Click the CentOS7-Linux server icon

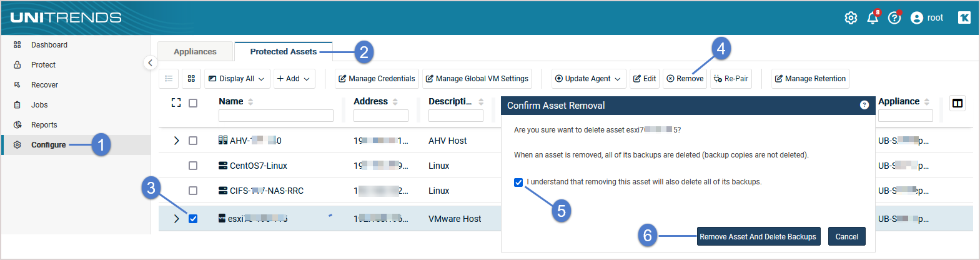223,166
